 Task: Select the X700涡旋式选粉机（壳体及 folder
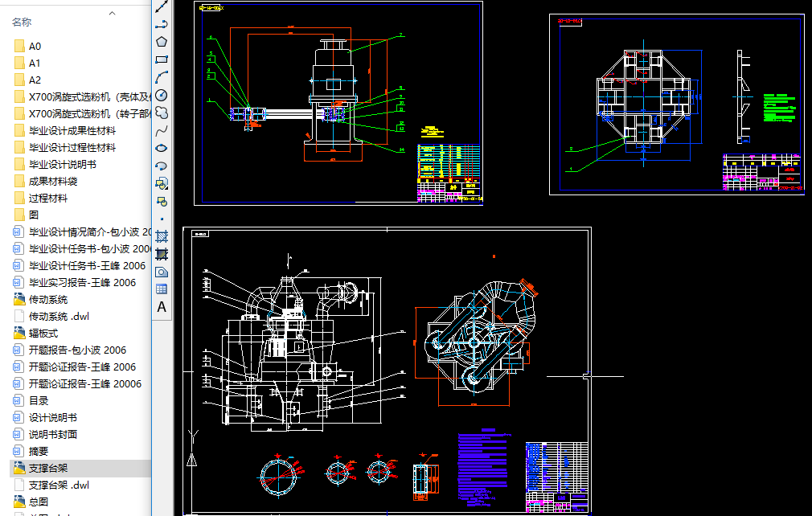tap(80, 96)
